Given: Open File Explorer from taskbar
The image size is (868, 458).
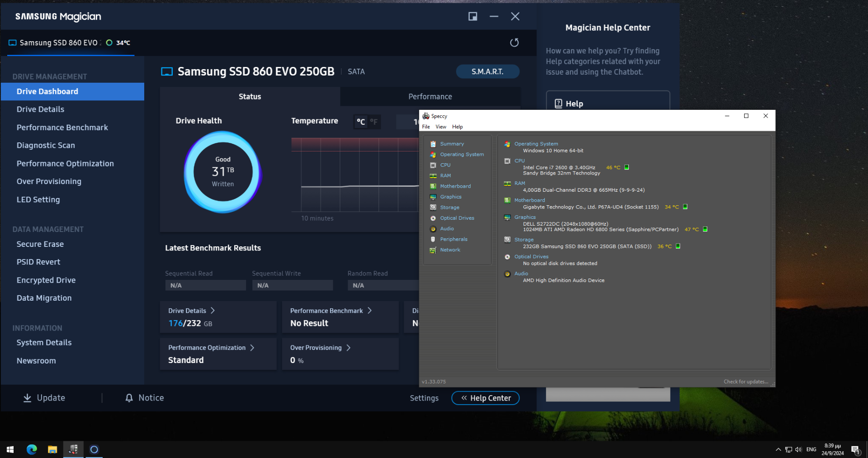Looking at the screenshot, I should point(52,449).
